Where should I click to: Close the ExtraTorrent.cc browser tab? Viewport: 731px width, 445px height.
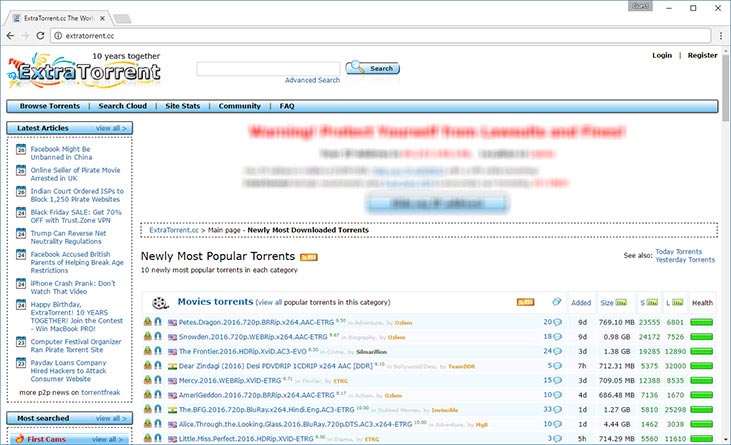[x=102, y=18]
